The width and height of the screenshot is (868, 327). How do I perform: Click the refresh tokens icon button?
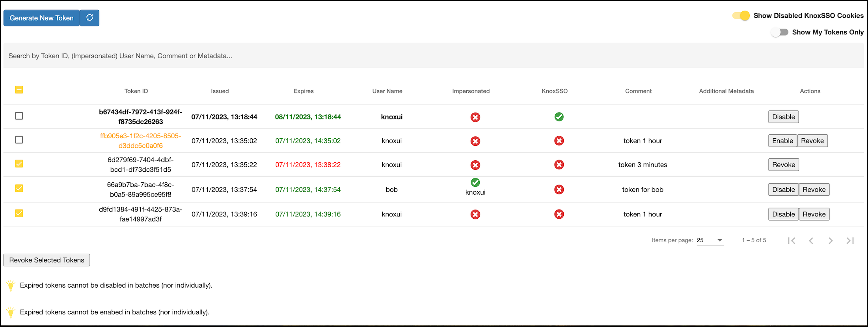pyautogui.click(x=89, y=18)
